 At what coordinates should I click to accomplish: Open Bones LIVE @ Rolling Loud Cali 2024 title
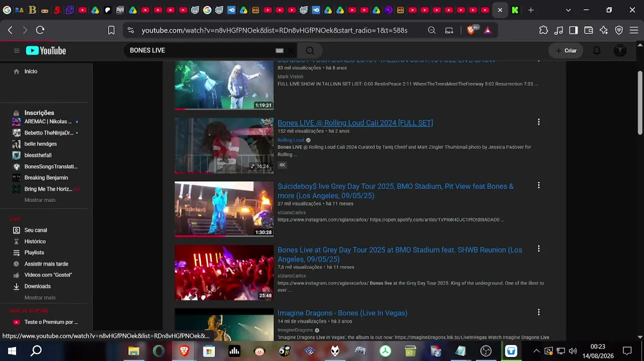tap(355, 123)
